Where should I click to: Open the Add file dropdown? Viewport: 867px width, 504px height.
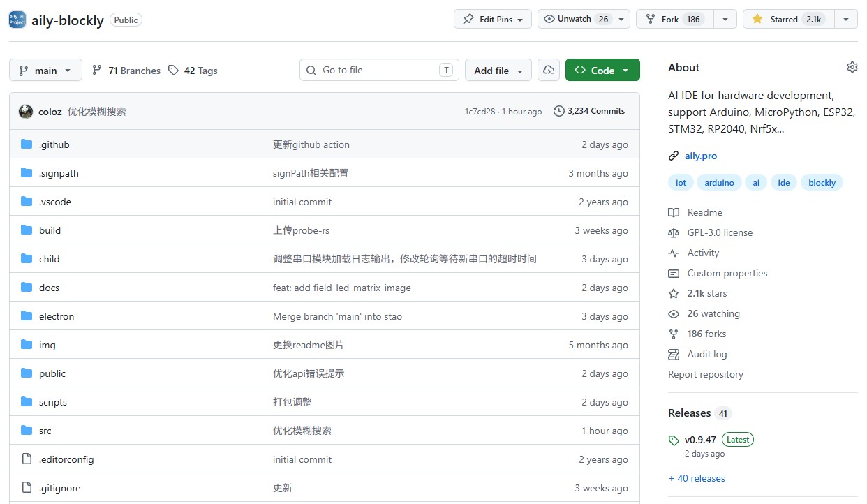click(498, 70)
